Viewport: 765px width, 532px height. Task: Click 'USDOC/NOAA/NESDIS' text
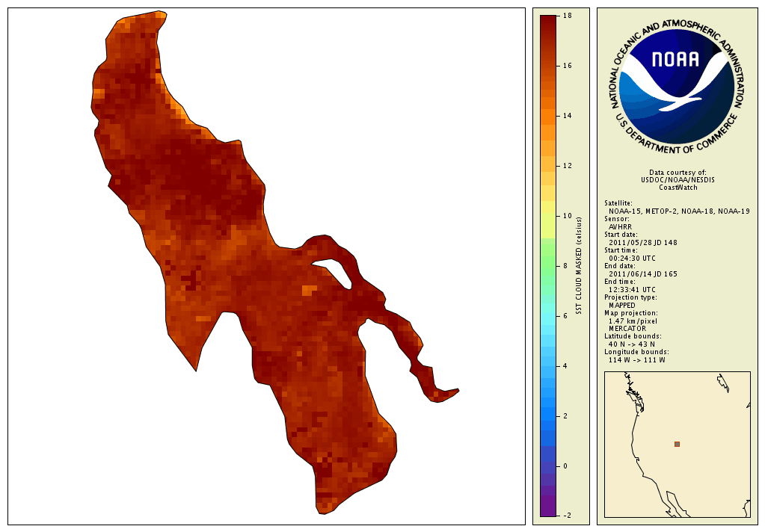(678, 180)
